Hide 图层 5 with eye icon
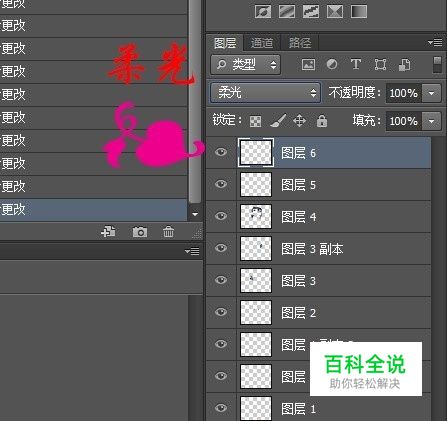447x421 pixels. point(221,184)
